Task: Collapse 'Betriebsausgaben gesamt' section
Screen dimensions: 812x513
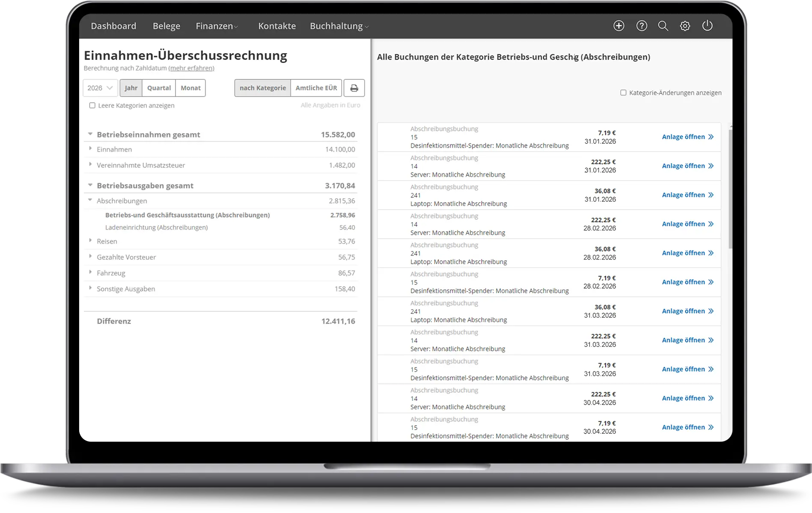Action: 90,185
